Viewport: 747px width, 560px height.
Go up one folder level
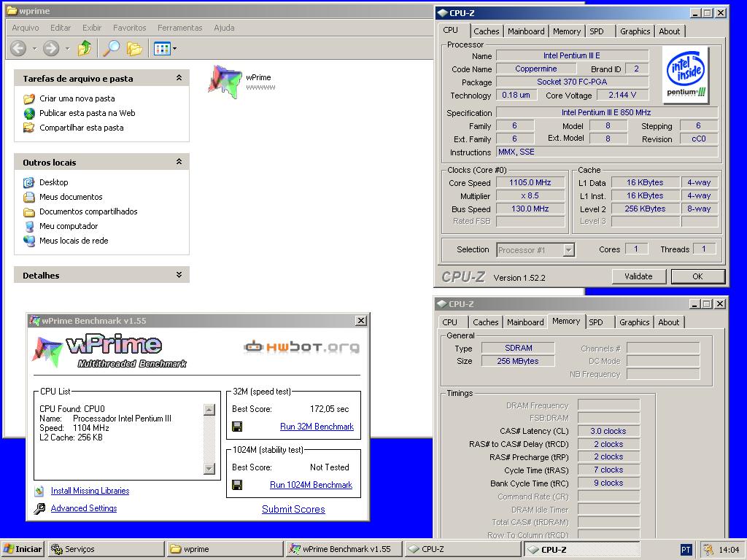(85, 48)
